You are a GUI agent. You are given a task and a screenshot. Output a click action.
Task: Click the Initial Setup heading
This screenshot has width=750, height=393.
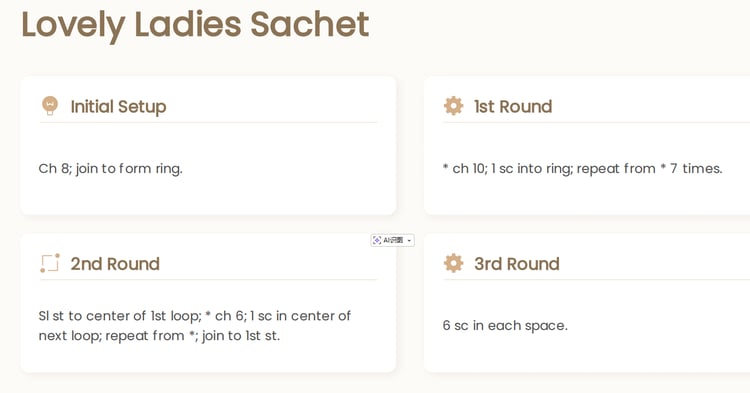118,106
